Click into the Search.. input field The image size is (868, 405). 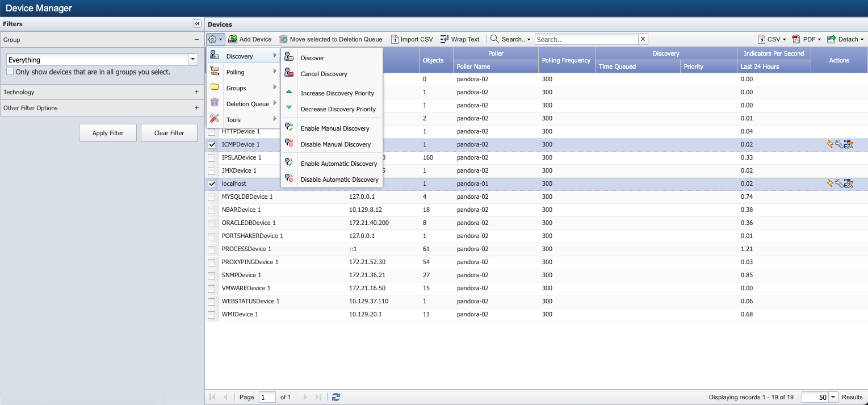[586, 39]
